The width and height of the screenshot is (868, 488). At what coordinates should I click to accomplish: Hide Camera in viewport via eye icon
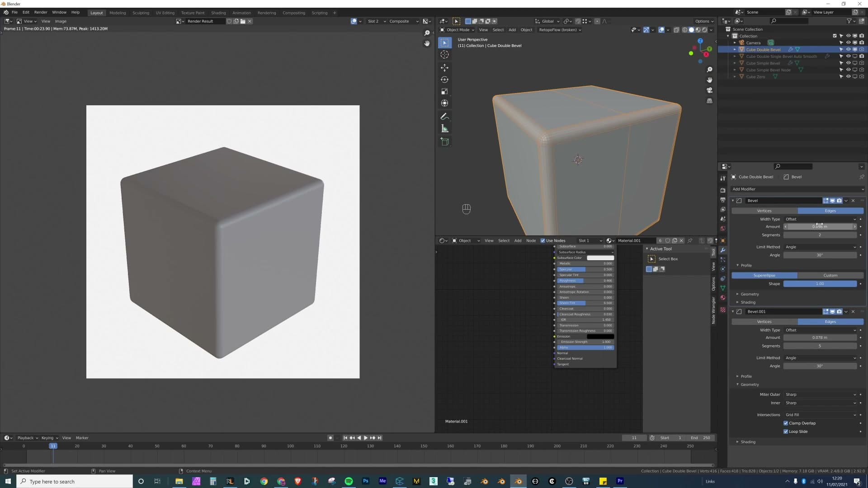coord(848,42)
